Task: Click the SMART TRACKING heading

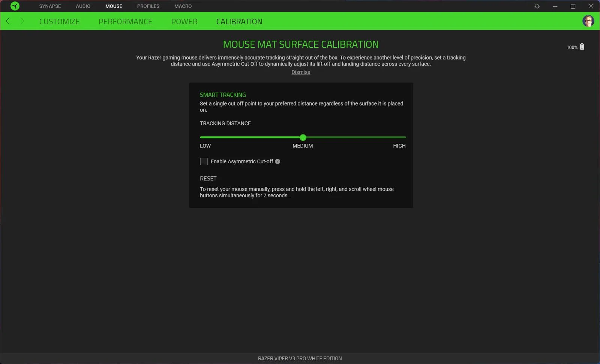Action: 223,95
